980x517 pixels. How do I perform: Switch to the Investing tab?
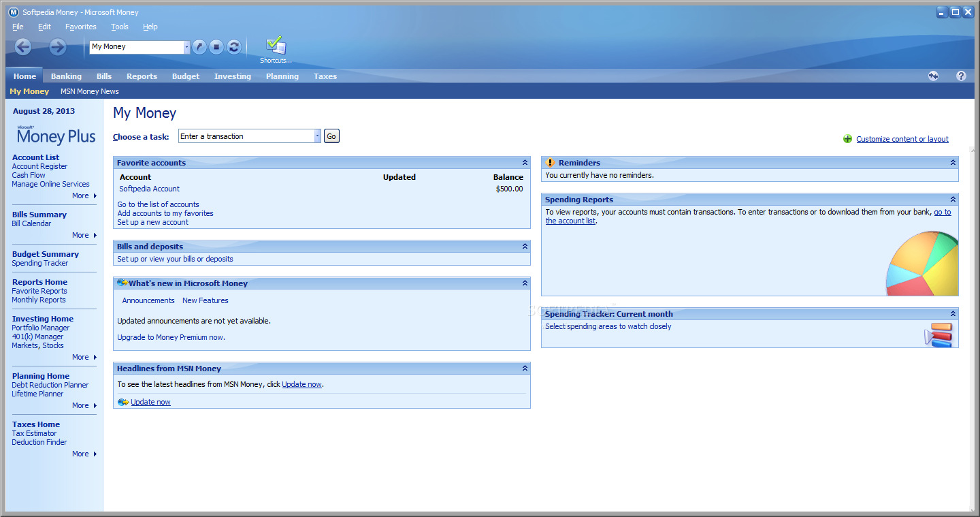point(233,76)
